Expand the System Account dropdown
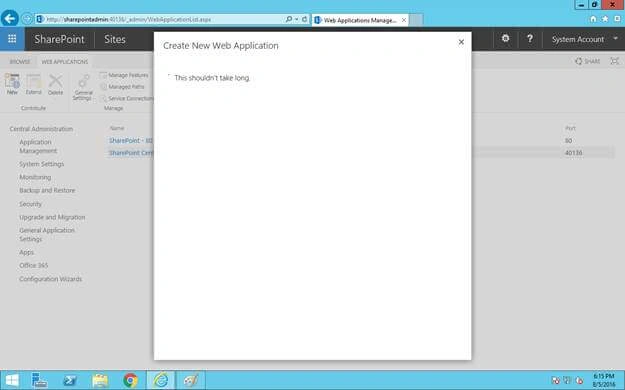625x390 pixels. point(584,39)
